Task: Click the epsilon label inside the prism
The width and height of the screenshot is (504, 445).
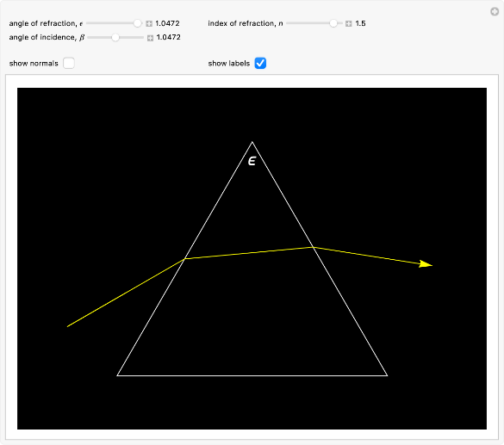Action: coord(252,161)
